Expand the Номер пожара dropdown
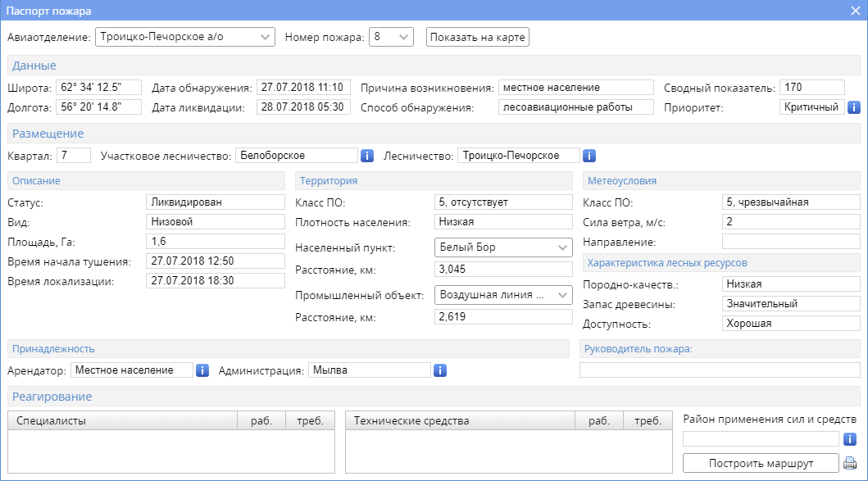This screenshot has width=868, height=481. tap(391, 37)
